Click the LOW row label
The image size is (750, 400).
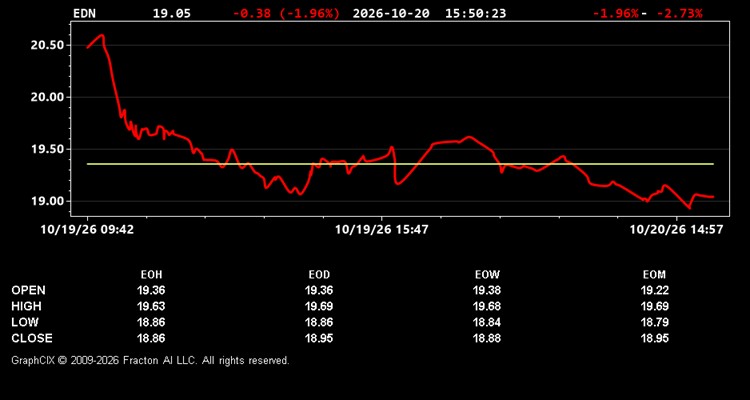[25, 322]
